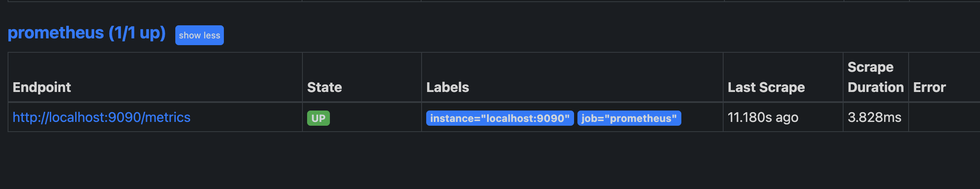Screen dimensions: 980x189
Task: Click the green UP state badge
Action: click(x=318, y=118)
